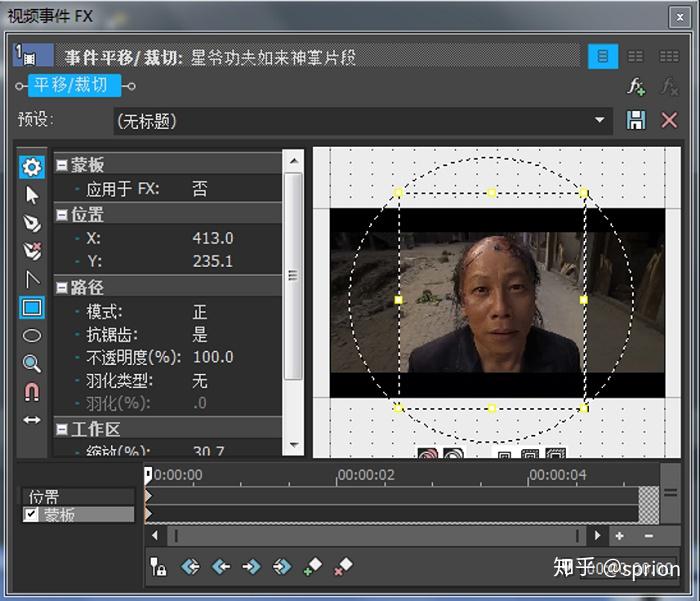700x601 pixels.
Task: Delete the preset with the red X
Action: pyautogui.click(x=669, y=120)
